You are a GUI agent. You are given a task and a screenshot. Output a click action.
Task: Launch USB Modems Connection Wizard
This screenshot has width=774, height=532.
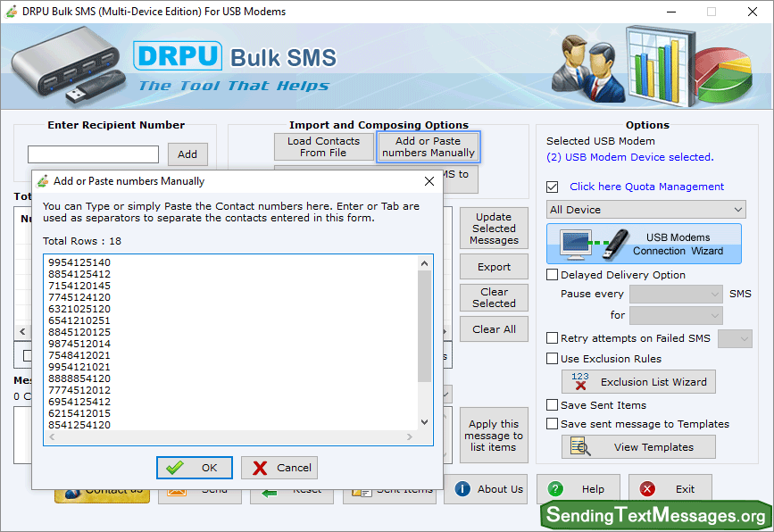pyautogui.click(x=644, y=244)
